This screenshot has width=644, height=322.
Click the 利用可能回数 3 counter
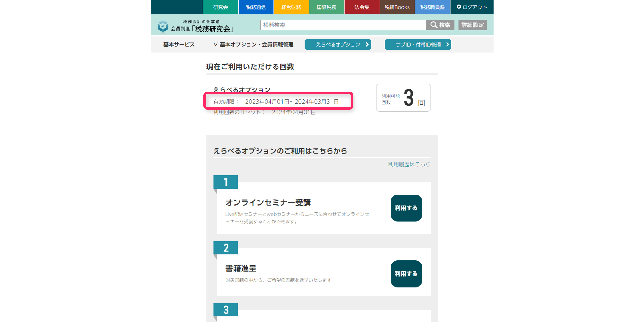click(403, 98)
